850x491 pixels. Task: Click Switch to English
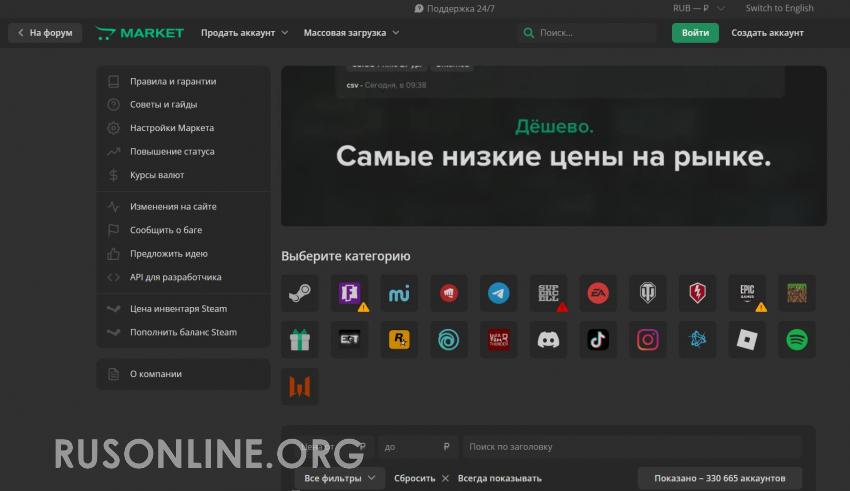tap(779, 8)
